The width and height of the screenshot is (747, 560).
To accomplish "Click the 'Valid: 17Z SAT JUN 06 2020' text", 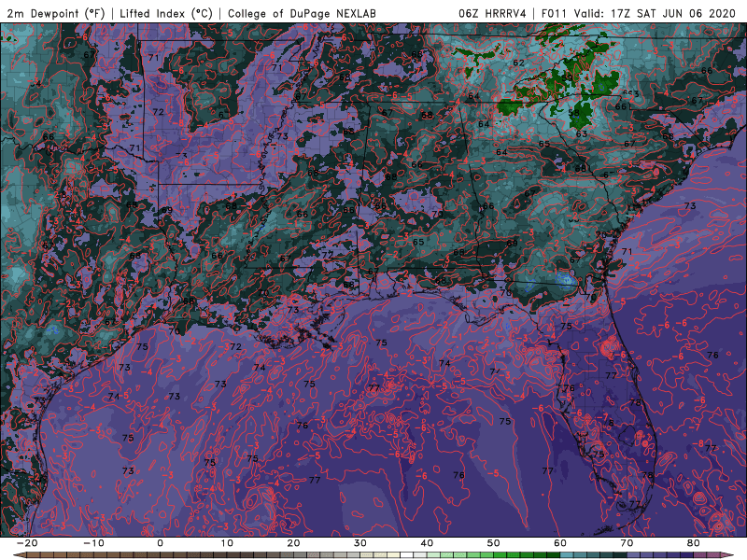I will pyautogui.click(x=655, y=13).
